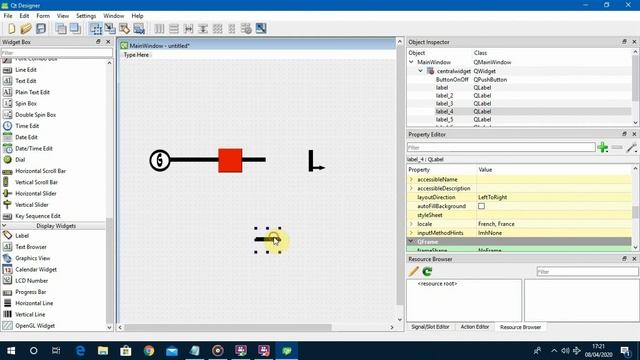Pick the Label widget in Widget Box
This screenshot has height=360, width=640.
coord(22,236)
